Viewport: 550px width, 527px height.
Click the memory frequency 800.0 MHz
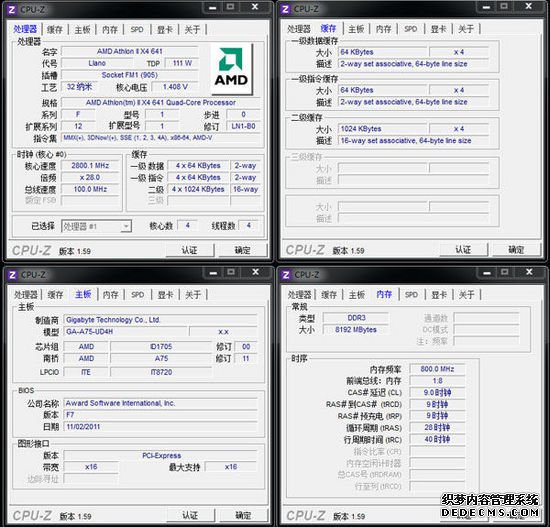click(x=437, y=369)
